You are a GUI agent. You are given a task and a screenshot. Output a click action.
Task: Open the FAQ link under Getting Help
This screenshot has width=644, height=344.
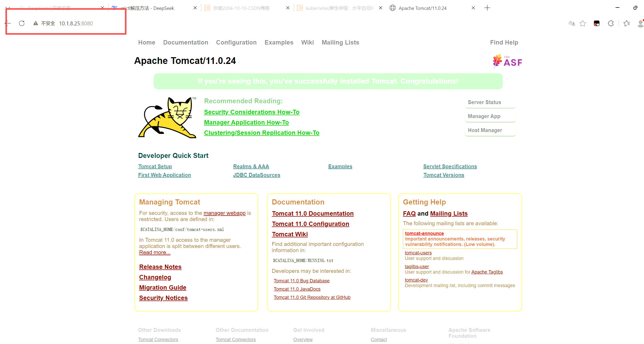pos(409,214)
